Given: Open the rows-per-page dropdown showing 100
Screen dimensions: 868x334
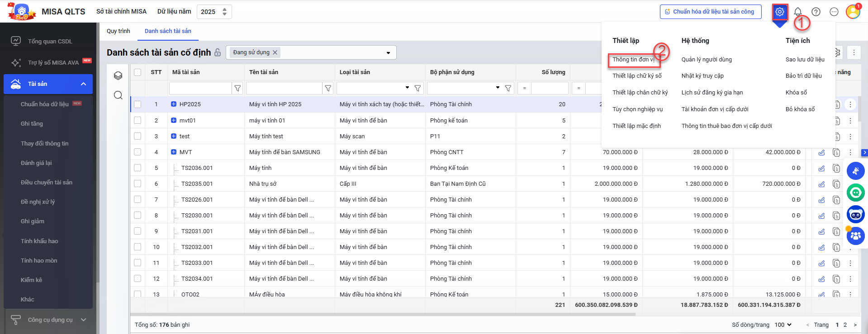Looking at the screenshot, I should pos(783,325).
